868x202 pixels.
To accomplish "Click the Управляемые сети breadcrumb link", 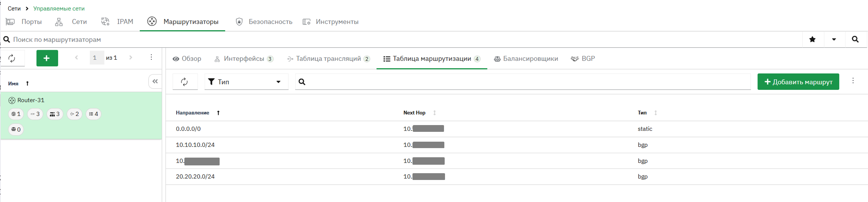I will pyautogui.click(x=59, y=8).
